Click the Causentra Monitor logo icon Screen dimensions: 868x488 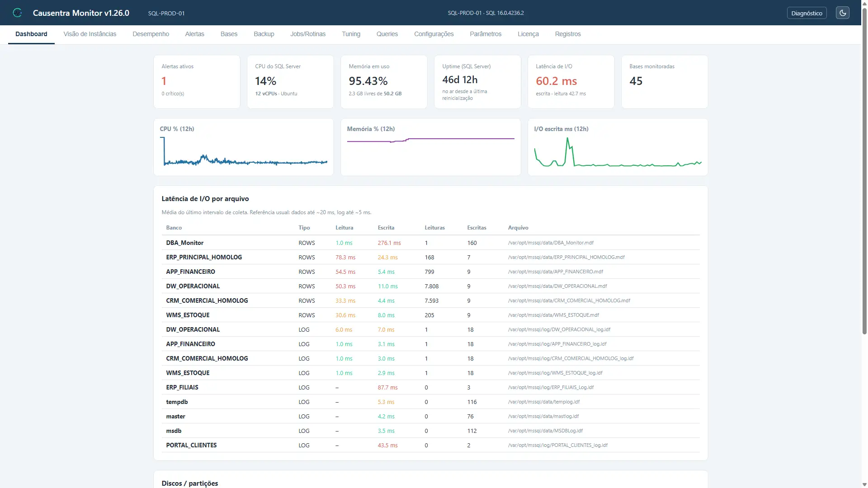(x=17, y=13)
